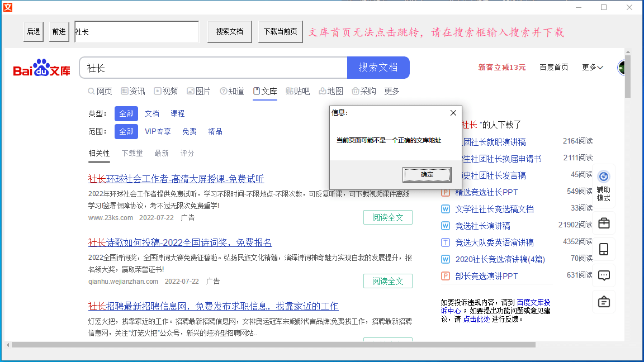The height and width of the screenshot is (362, 644).
Task: Click the briefcase icon in right sidebar
Action: coord(604,223)
